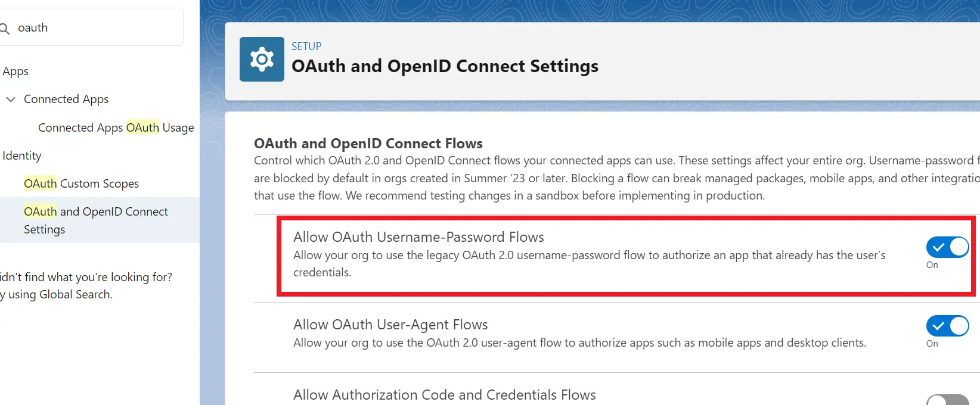Image resolution: width=980 pixels, height=405 pixels.
Task: Open Connected Apps OAuth Usage
Action: point(116,127)
